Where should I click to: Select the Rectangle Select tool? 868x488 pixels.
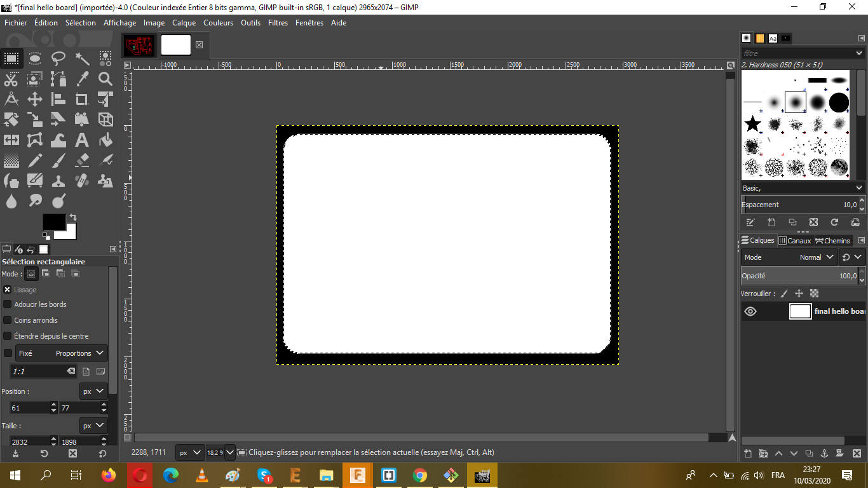pos(11,59)
